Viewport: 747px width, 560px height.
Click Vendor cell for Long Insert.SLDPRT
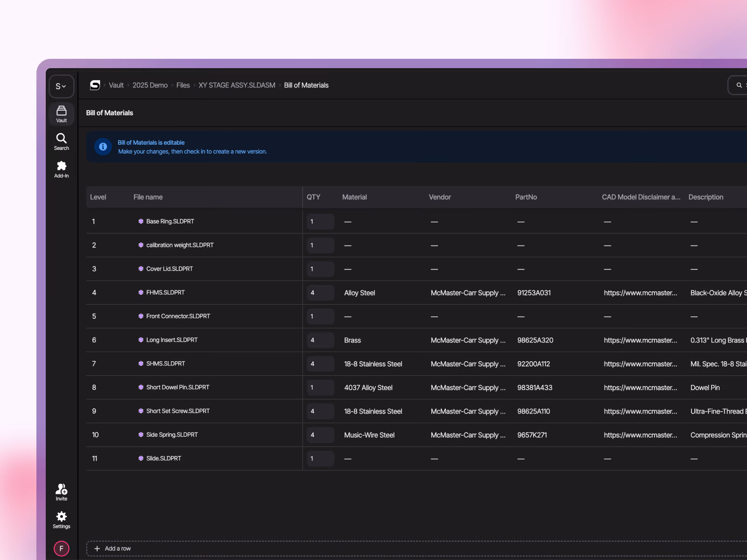468,341
